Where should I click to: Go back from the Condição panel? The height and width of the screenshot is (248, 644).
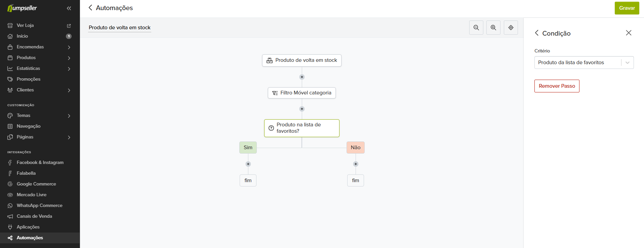pyautogui.click(x=537, y=33)
